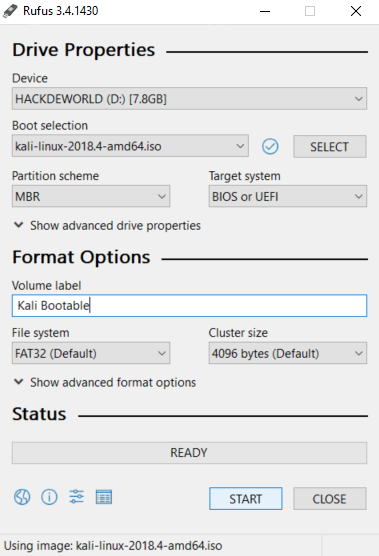379x556 pixels.
Task: Click the READY status progress bar
Action: pos(189,453)
